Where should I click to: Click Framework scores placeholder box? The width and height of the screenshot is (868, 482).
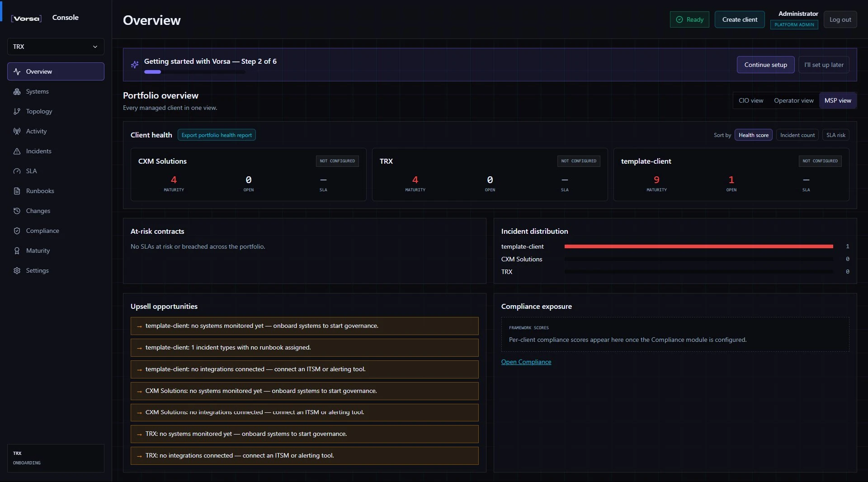(675, 335)
